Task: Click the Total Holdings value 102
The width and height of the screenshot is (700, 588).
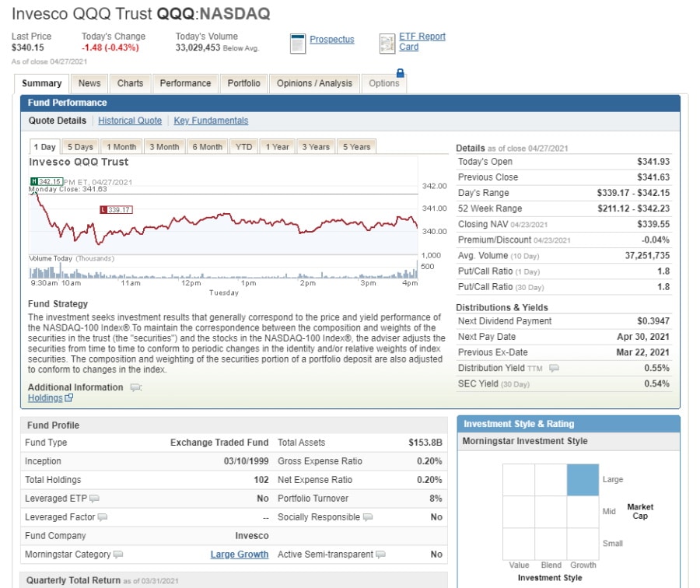Action: (x=261, y=480)
